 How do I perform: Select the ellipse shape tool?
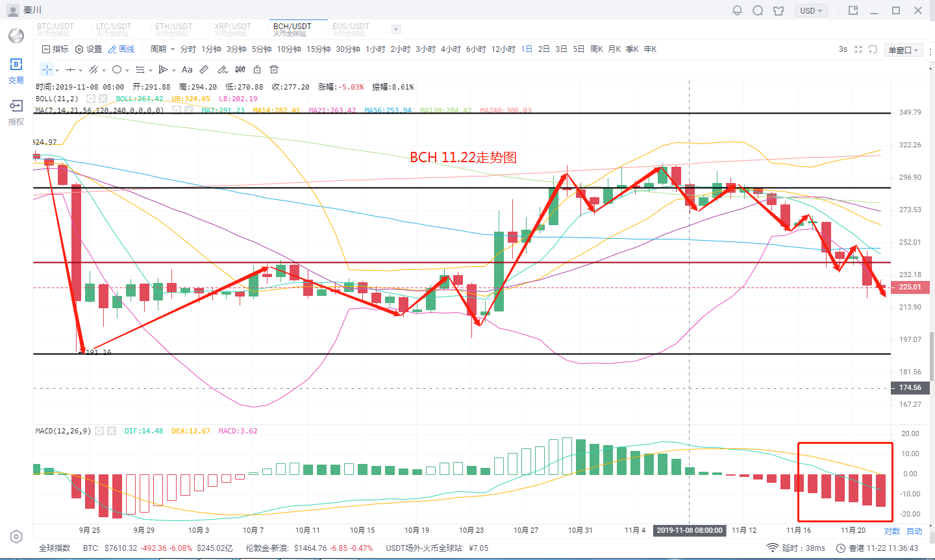[x=117, y=69]
